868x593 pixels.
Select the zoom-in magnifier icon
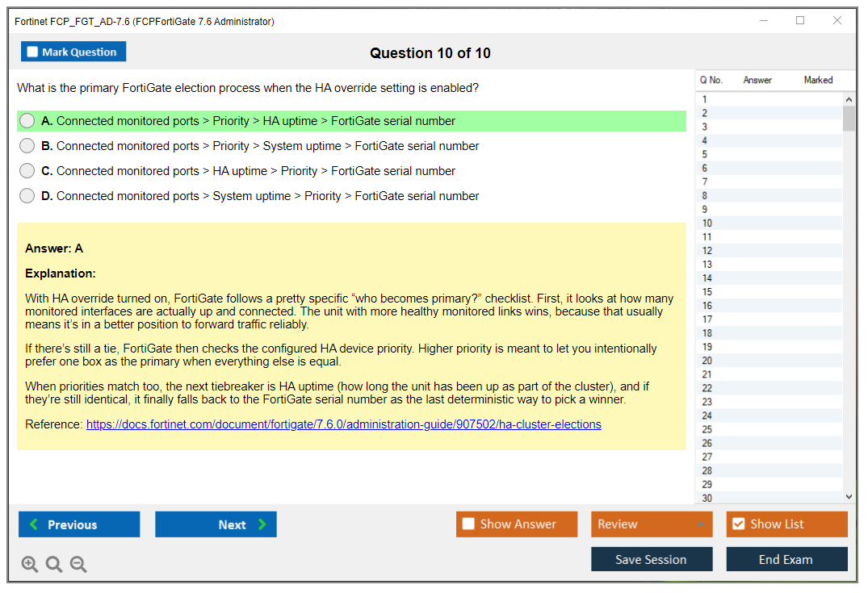click(x=29, y=564)
